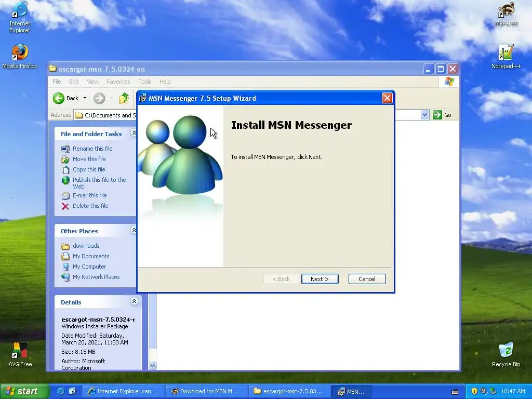Click the downloads folder icon in Other Places
The image size is (532, 399).
[65, 246]
